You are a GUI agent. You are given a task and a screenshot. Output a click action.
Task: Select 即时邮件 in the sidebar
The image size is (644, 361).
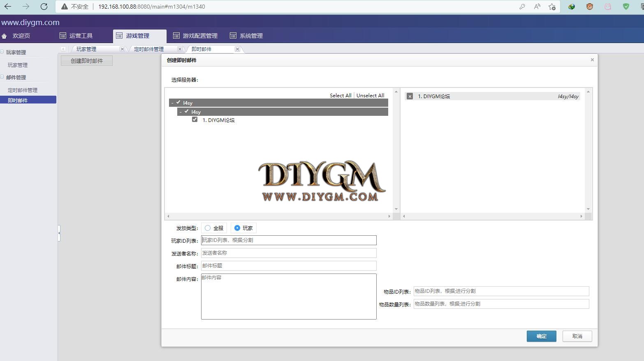click(28, 100)
